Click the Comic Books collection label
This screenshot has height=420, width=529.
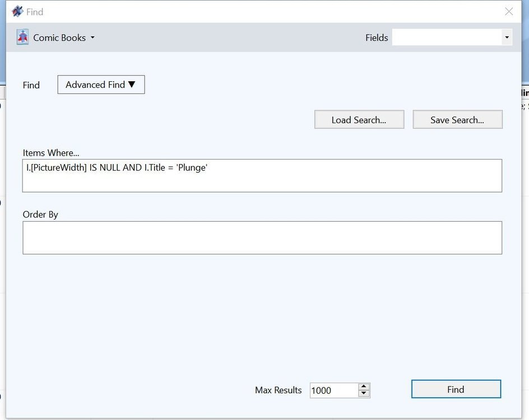(x=59, y=38)
